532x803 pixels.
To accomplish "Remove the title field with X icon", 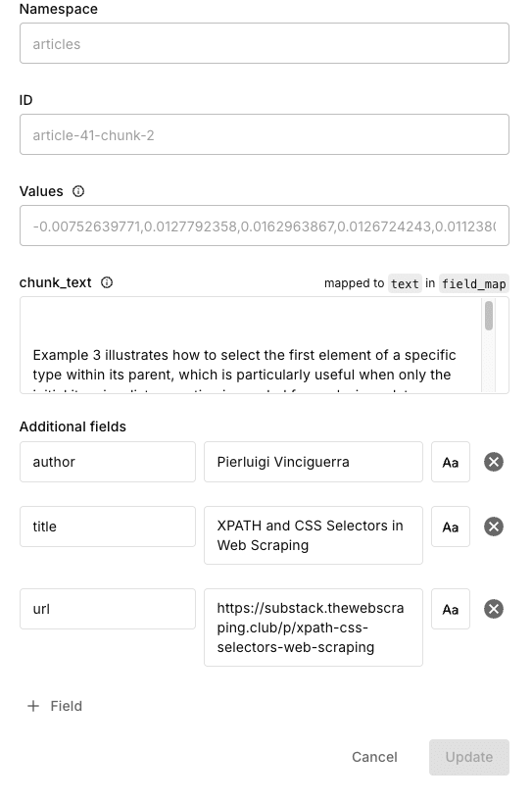I will coord(494,527).
